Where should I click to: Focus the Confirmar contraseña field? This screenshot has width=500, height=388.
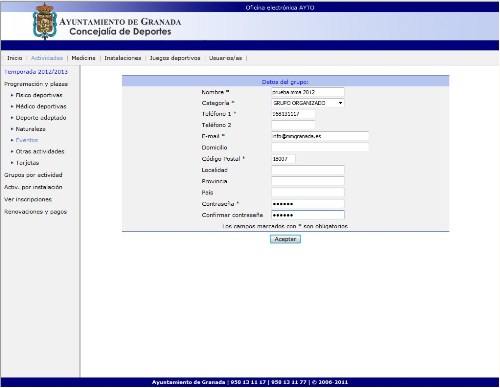(308, 215)
